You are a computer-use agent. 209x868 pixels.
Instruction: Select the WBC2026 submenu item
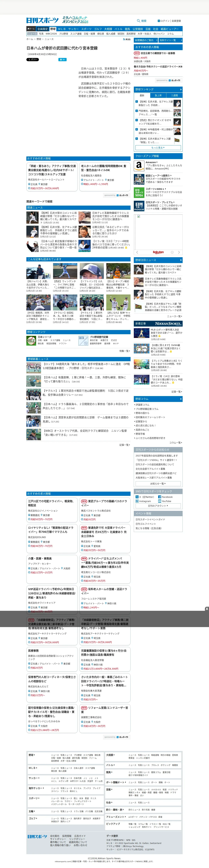point(51,34)
